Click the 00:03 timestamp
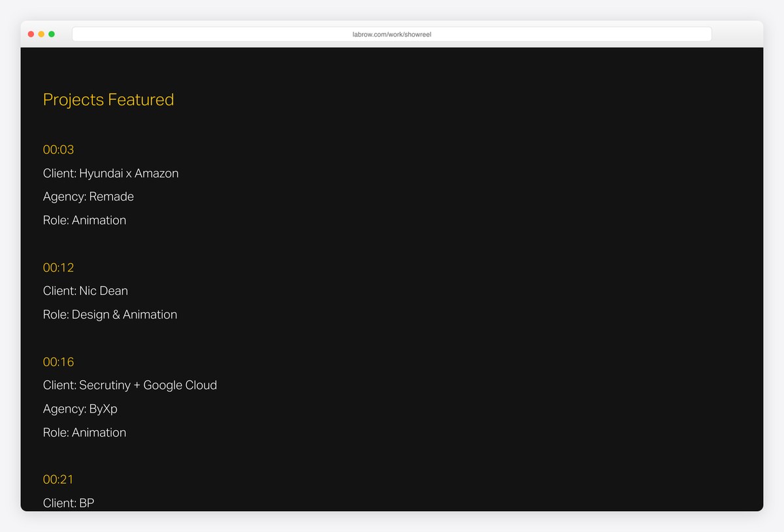 58,149
